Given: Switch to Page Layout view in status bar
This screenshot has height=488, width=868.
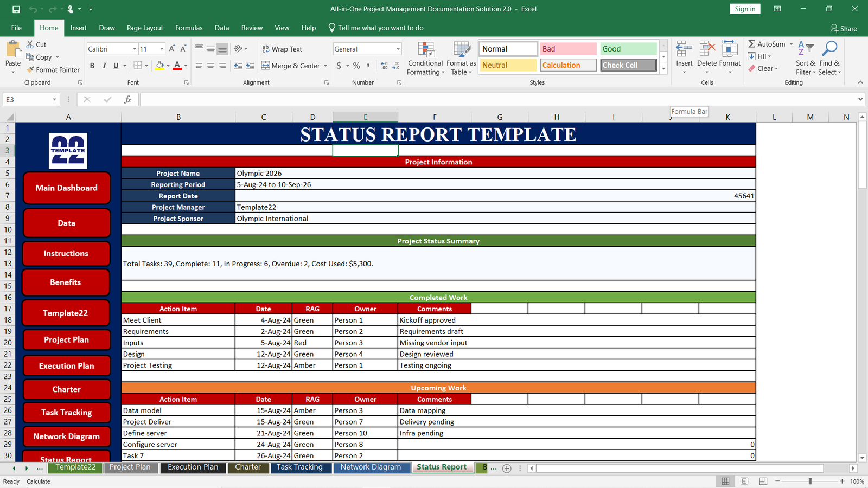Looking at the screenshot, I should (x=744, y=481).
